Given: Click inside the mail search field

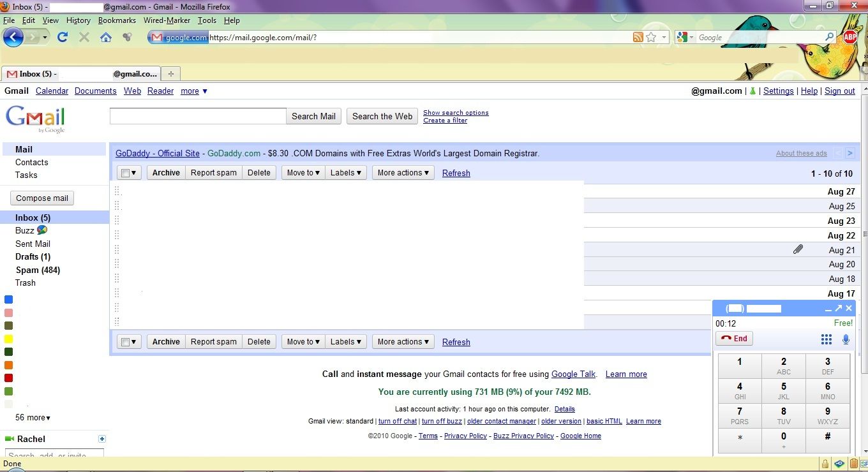Looking at the screenshot, I should (x=197, y=115).
